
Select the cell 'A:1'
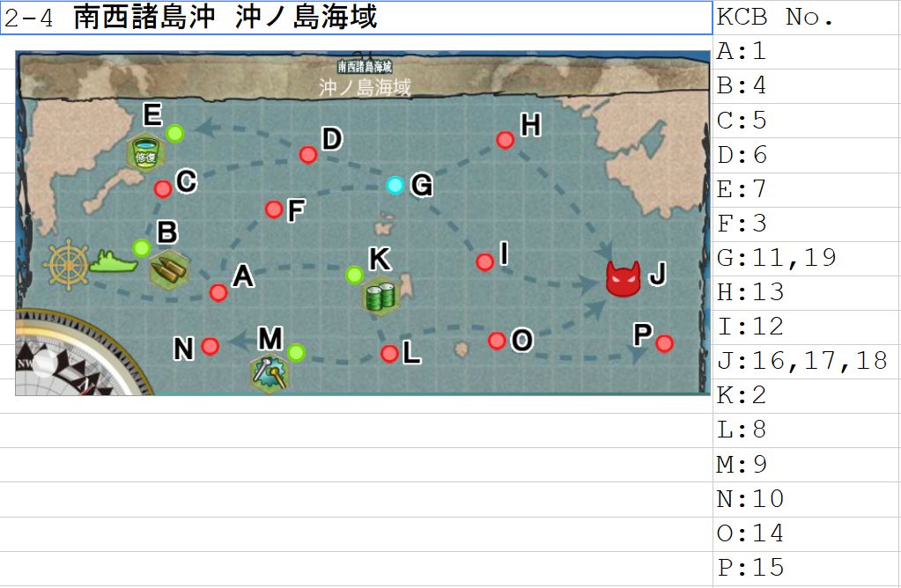[807, 52]
